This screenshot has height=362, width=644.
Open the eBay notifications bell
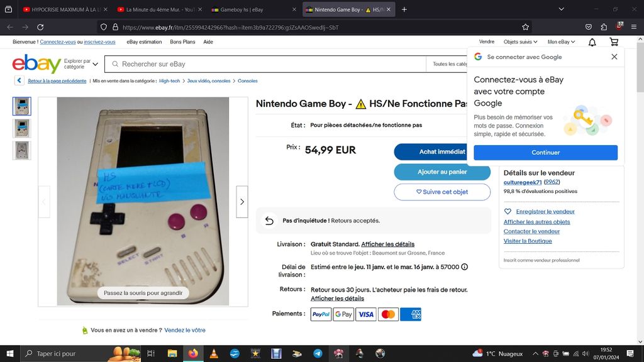tap(592, 42)
